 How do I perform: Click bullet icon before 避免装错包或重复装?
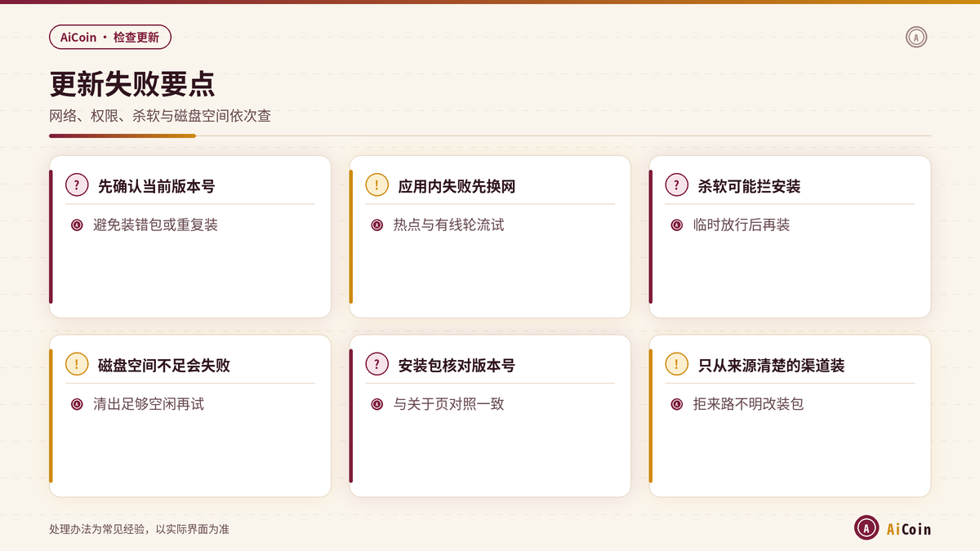click(77, 225)
